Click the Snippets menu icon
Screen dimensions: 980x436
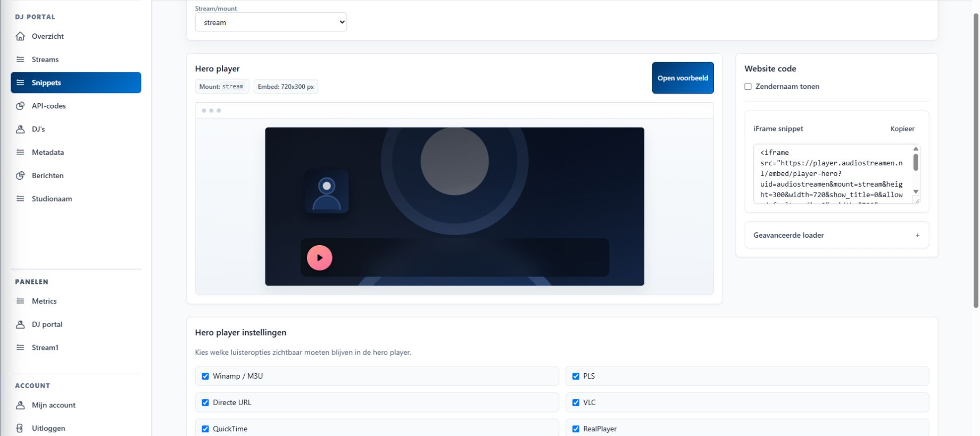20,82
